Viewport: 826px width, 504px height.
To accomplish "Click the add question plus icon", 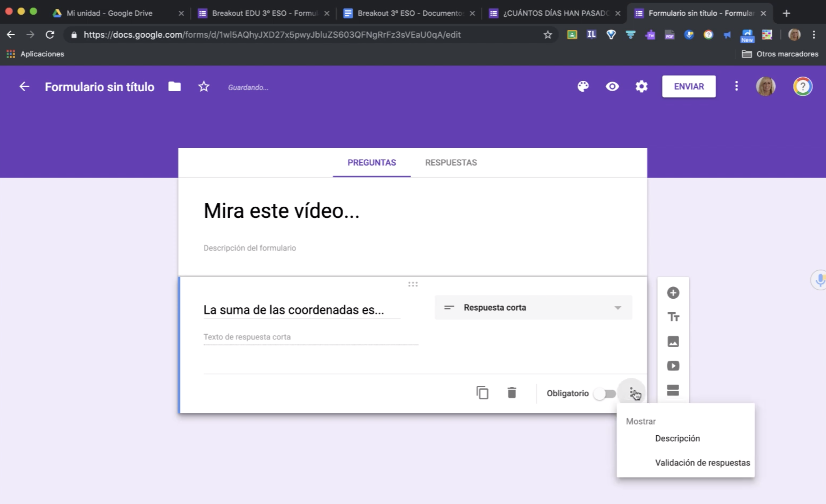I will pos(673,292).
